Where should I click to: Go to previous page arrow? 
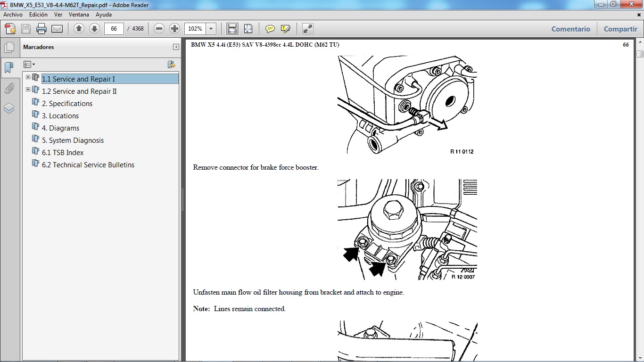pyautogui.click(x=79, y=29)
